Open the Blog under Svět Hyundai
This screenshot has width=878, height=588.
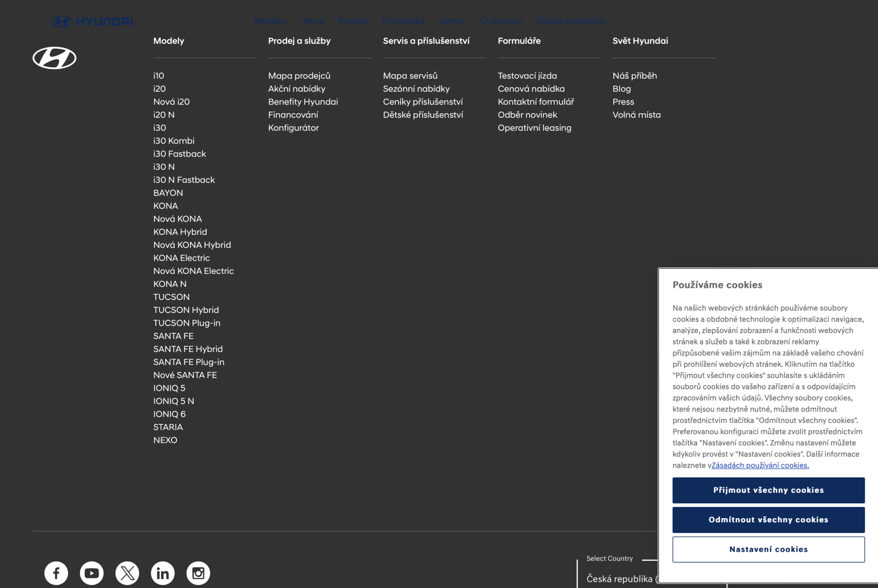[x=622, y=89]
